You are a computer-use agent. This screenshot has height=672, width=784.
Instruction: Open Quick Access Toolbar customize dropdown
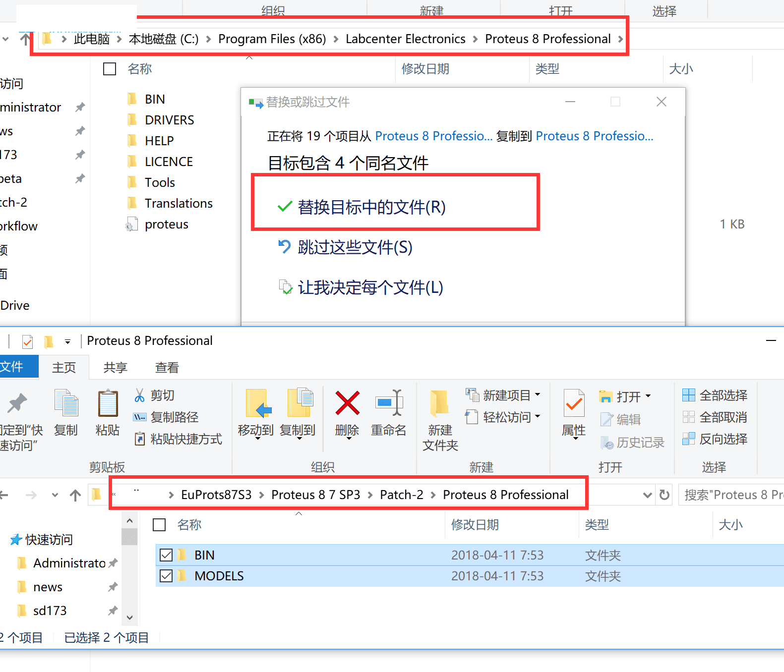click(x=67, y=341)
